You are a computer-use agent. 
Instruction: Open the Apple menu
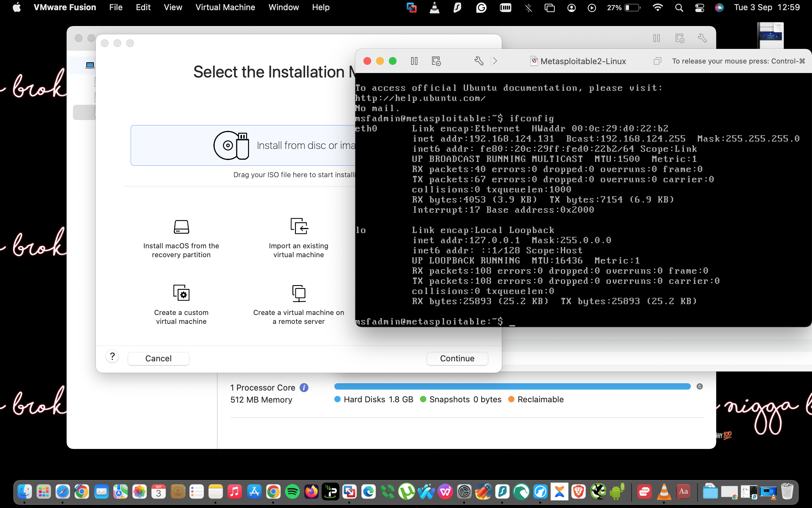click(x=17, y=7)
